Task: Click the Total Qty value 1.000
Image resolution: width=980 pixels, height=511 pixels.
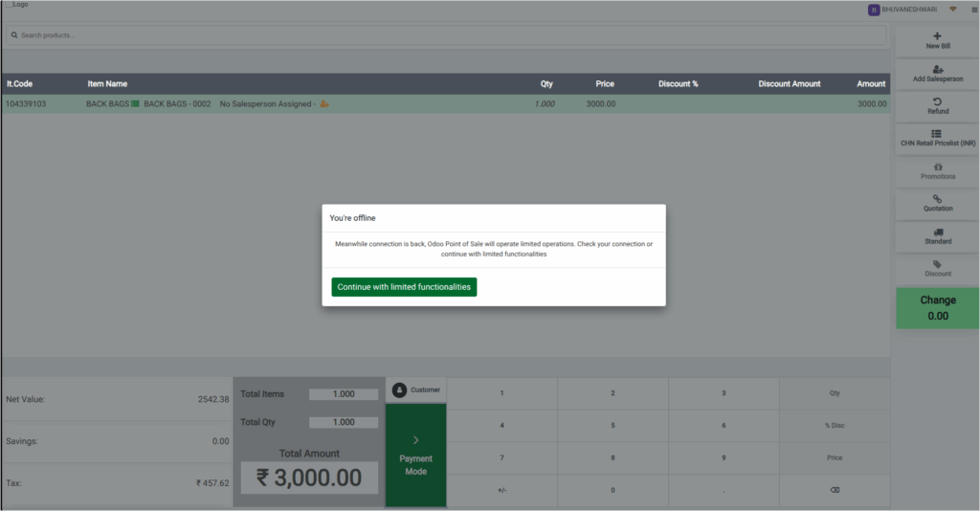Action: (x=344, y=422)
